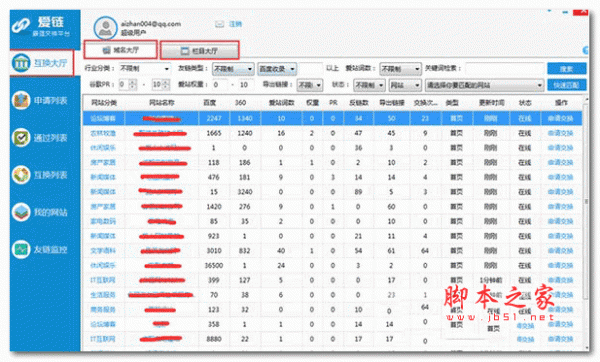Click 申请交换 in the row with 百度 476
The height and width of the screenshot is (362, 600).
(560, 177)
